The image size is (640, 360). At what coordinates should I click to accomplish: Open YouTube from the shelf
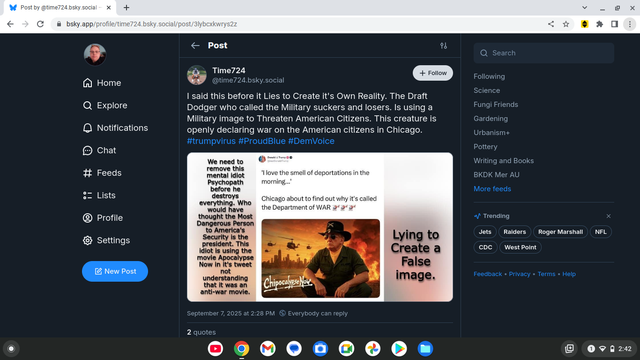tap(215, 349)
